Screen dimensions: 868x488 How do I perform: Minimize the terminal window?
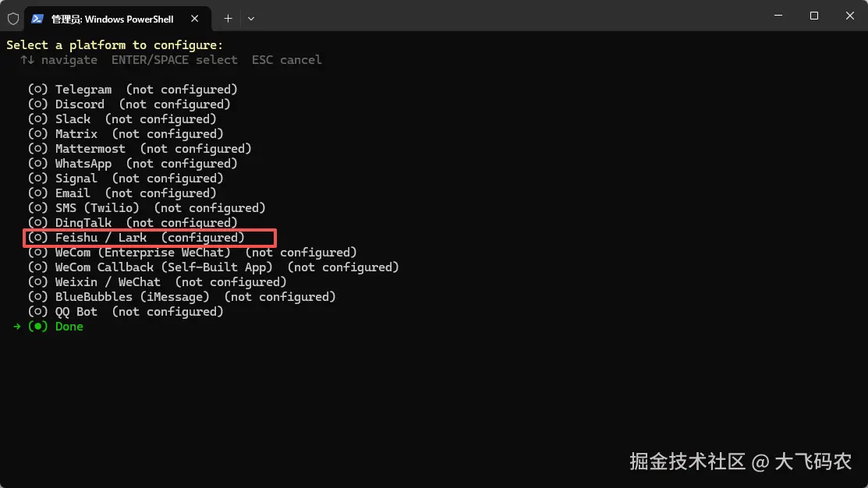click(x=778, y=16)
